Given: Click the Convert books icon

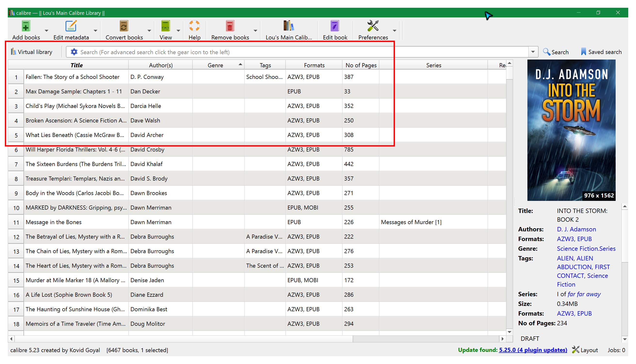Looking at the screenshot, I should click(124, 26).
